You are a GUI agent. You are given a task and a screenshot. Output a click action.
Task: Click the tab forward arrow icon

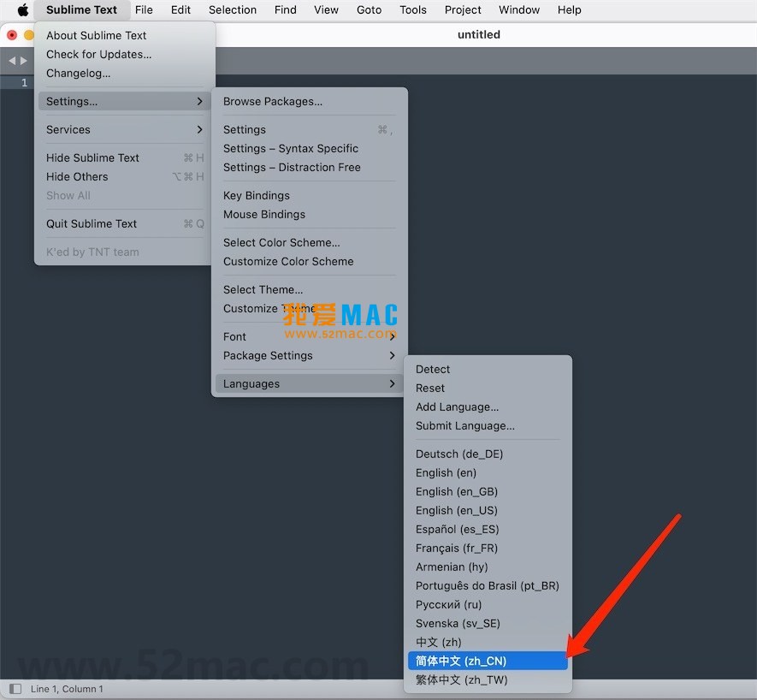coord(24,61)
